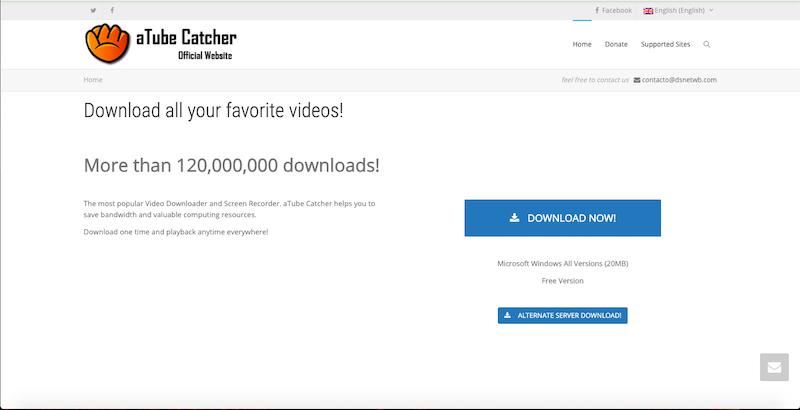
Task: Click the 'More than 120,000,000 downloads!' heading
Action: pyautogui.click(x=232, y=165)
